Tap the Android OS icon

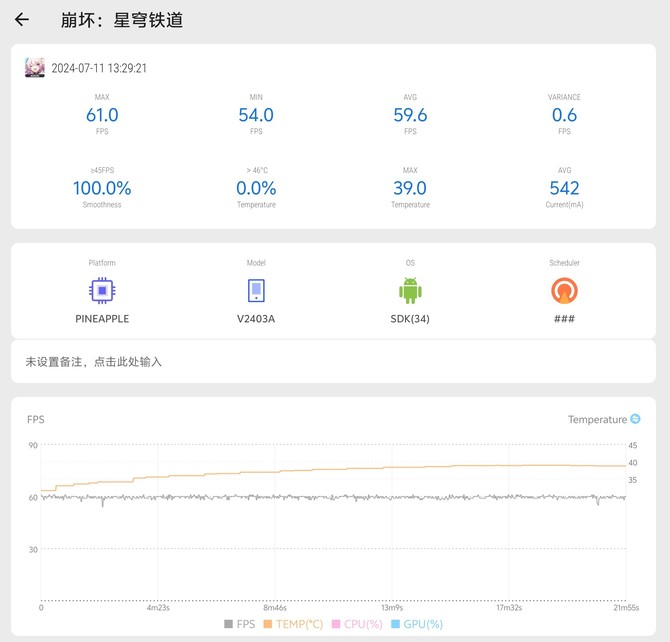coord(410,291)
